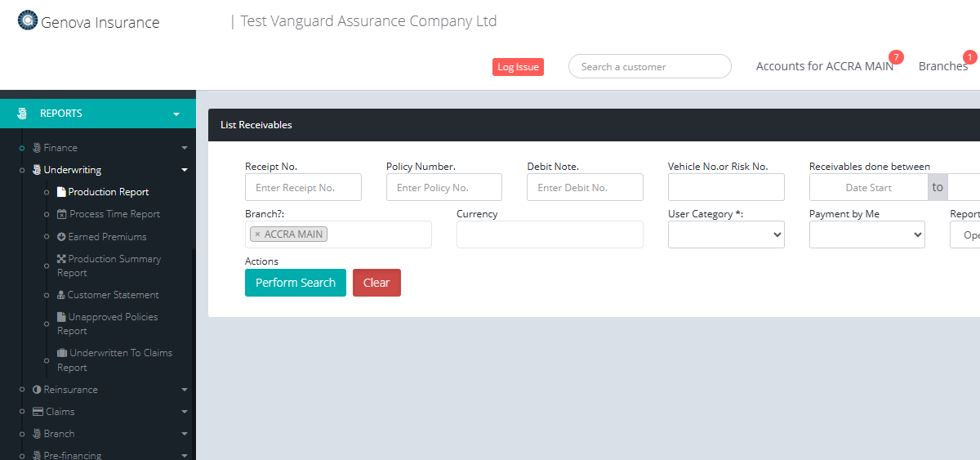The width and height of the screenshot is (980, 460).
Task: Open Accounts for ACCRA MAIN menu
Action: (824, 66)
